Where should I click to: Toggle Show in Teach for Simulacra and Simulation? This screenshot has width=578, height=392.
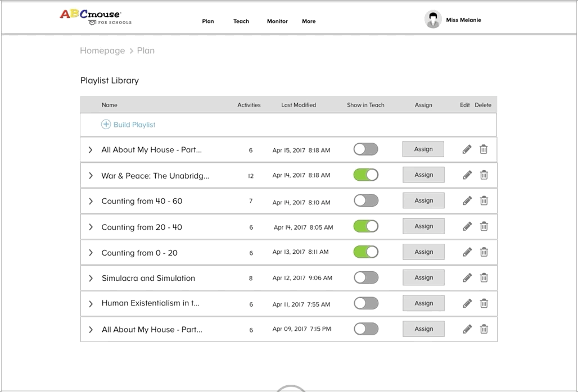tap(366, 277)
